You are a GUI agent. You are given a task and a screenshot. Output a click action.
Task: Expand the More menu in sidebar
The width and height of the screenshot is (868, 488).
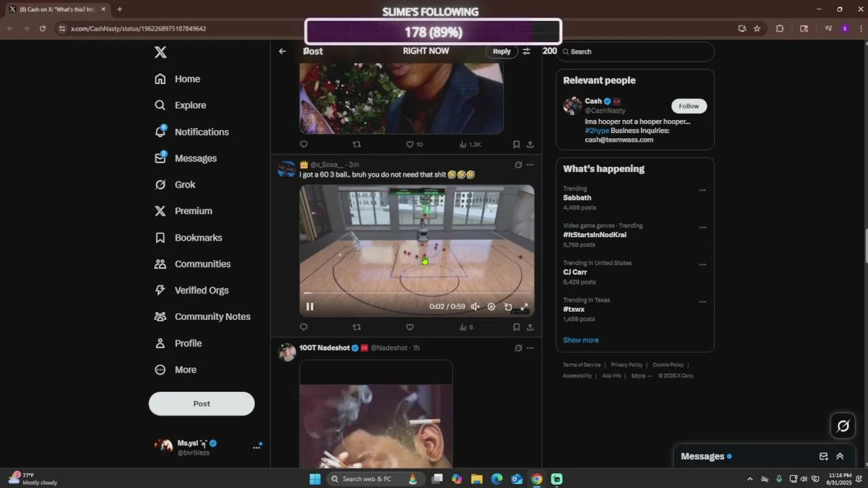175,369
